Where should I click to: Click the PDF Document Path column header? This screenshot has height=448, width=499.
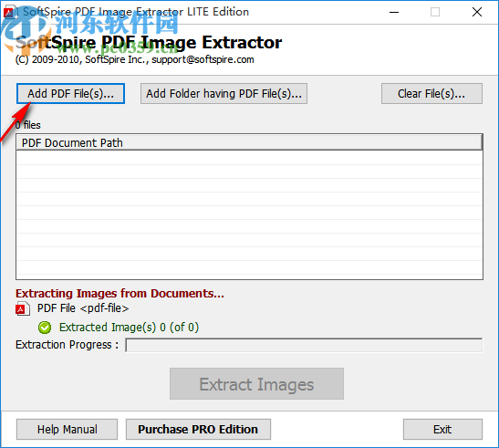(249, 142)
